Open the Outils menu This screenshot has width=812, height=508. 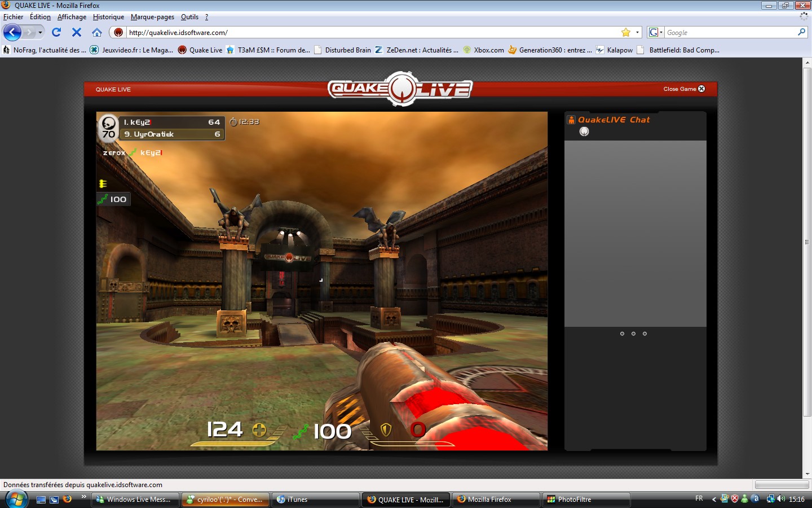click(x=189, y=17)
